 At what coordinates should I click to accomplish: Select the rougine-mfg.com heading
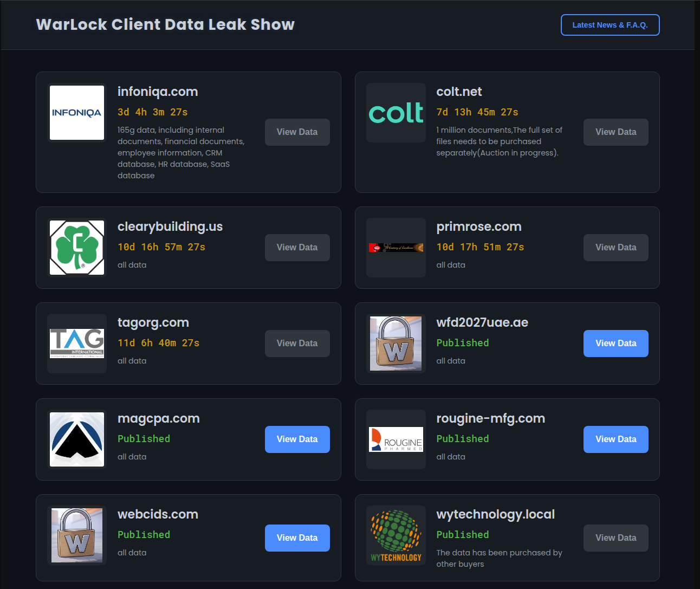[491, 418]
